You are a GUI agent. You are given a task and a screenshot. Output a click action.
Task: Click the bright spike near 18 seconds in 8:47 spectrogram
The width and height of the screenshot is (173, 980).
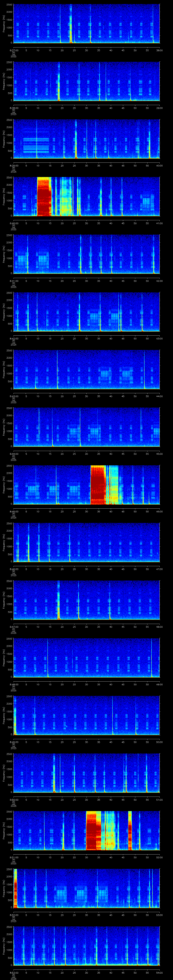[59, 600]
